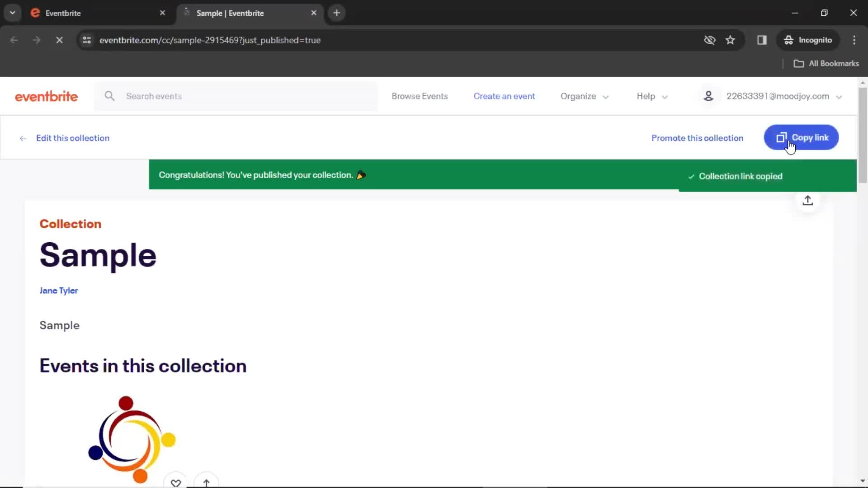Select Create an event menu item
Viewport: 868px width, 488px height.
coord(505,95)
